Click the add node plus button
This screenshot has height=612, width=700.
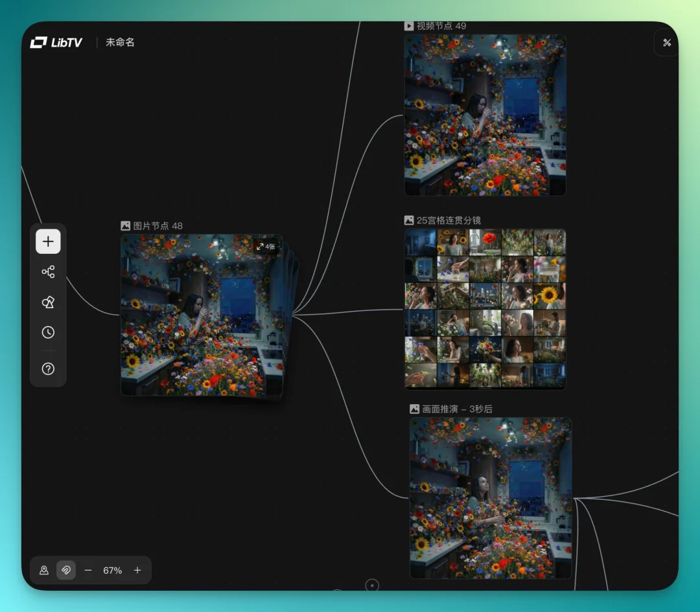[x=48, y=242]
